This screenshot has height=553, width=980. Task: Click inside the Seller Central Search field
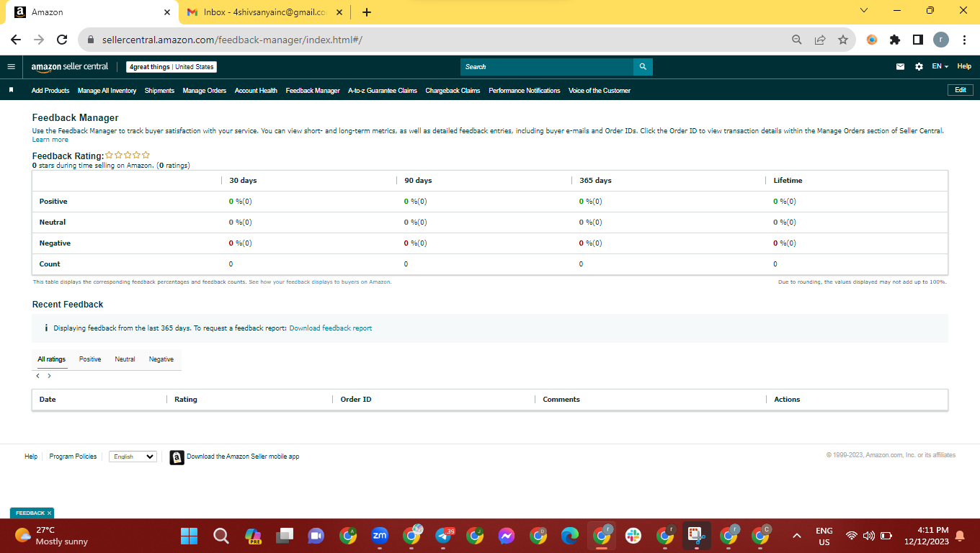(547, 67)
